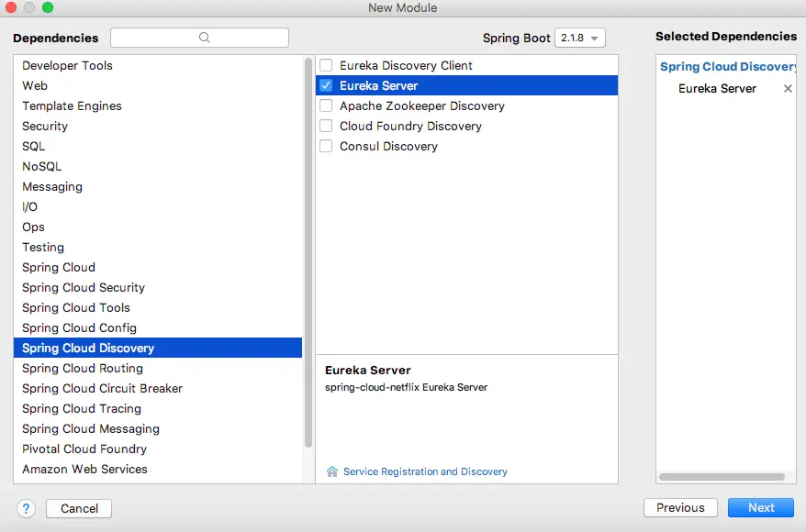The height and width of the screenshot is (532, 806).
Task: Select Spring Cloud Config category
Action: [x=158, y=327]
